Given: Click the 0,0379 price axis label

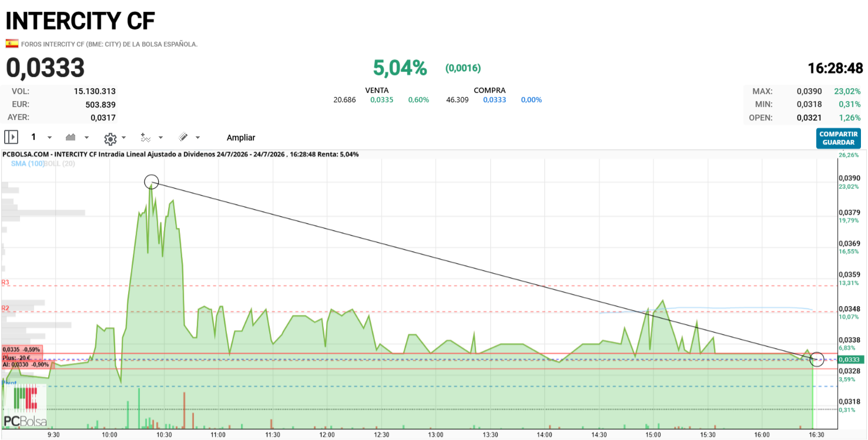Looking at the screenshot, I should (x=849, y=213).
